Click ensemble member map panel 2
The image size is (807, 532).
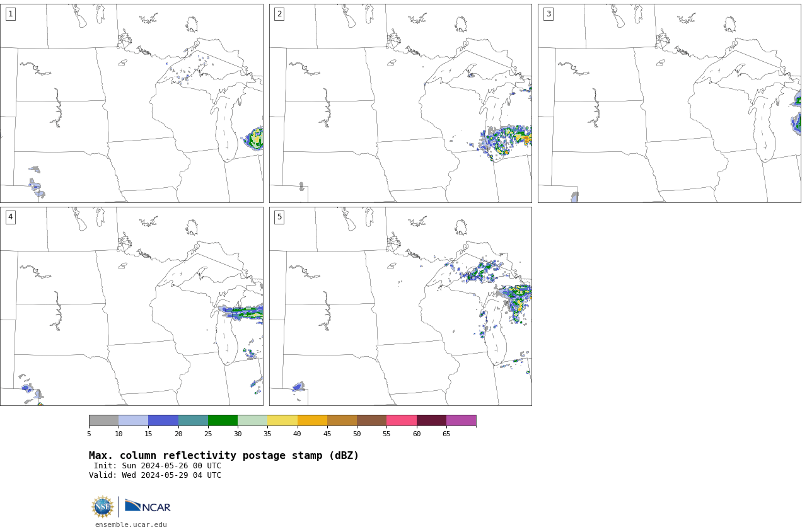pos(400,103)
